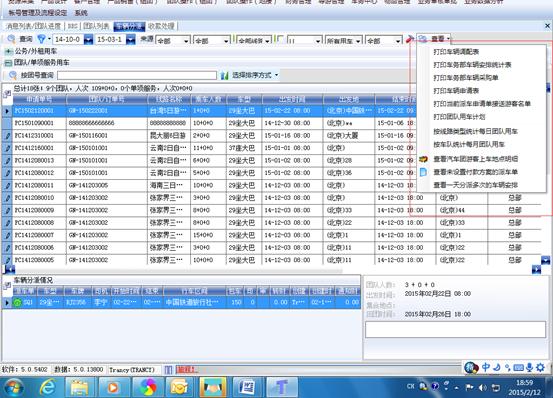Viewport: 553px width, 398px height.
Task: Click the blue funnel filter icon
Action: click(42, 39)
